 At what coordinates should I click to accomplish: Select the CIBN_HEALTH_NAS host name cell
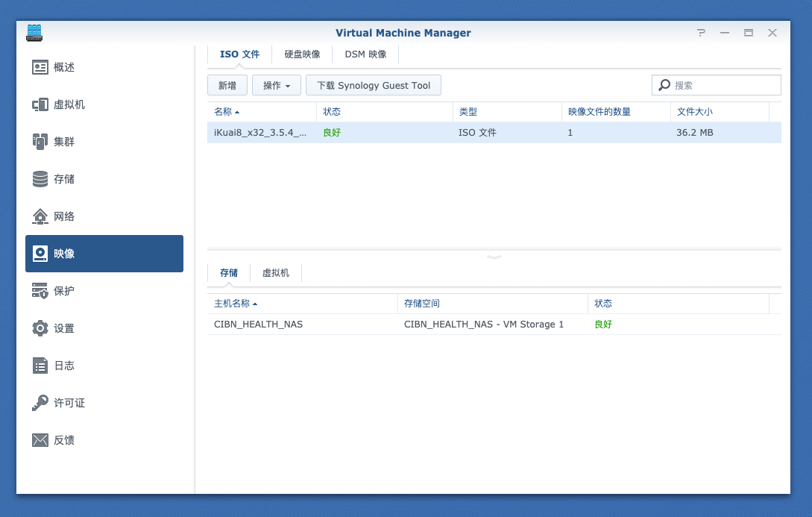click(x=259, y=325)
